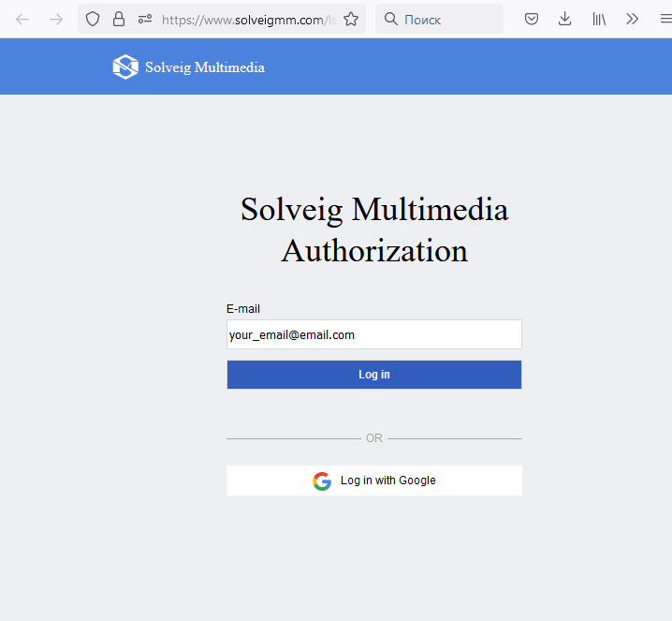The height and width of the screenshot is (621, 672).
Task: Save page to Pocket
Action: pos(532,20)
